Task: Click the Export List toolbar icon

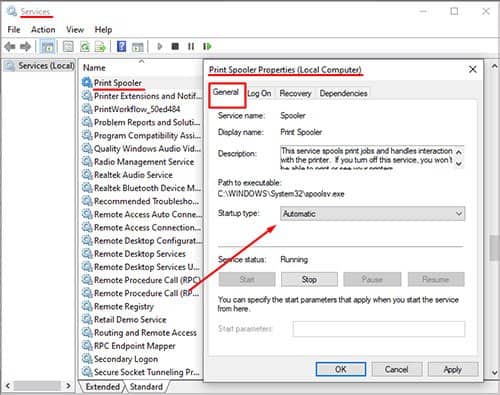Action: pyautogui.click(x=100, y=46)
